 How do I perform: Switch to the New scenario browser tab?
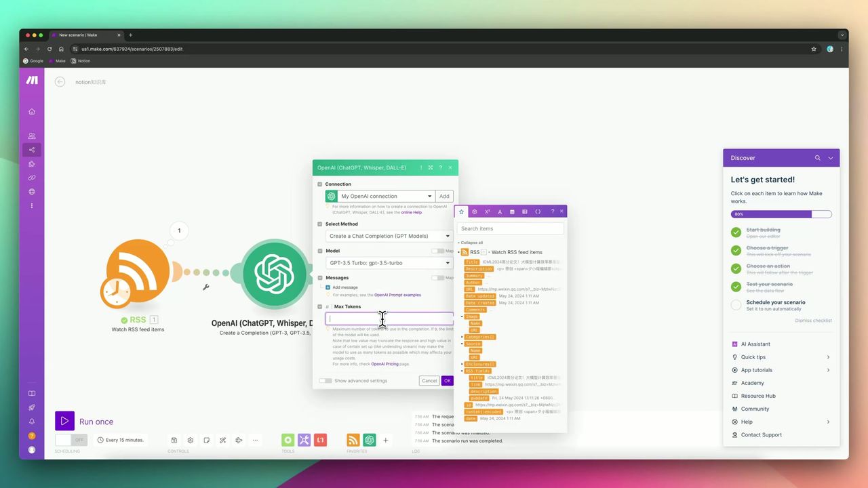[x=78, y=35]
